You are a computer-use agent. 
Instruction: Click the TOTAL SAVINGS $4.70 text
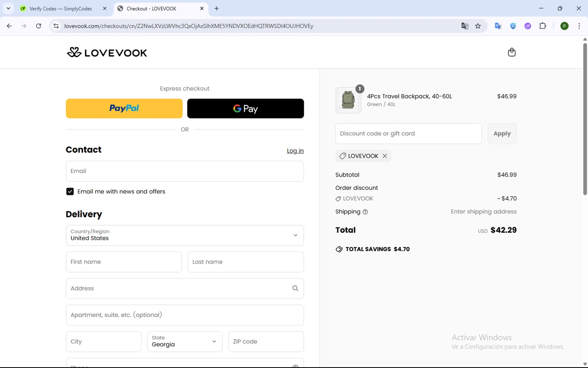coord(377,249)
